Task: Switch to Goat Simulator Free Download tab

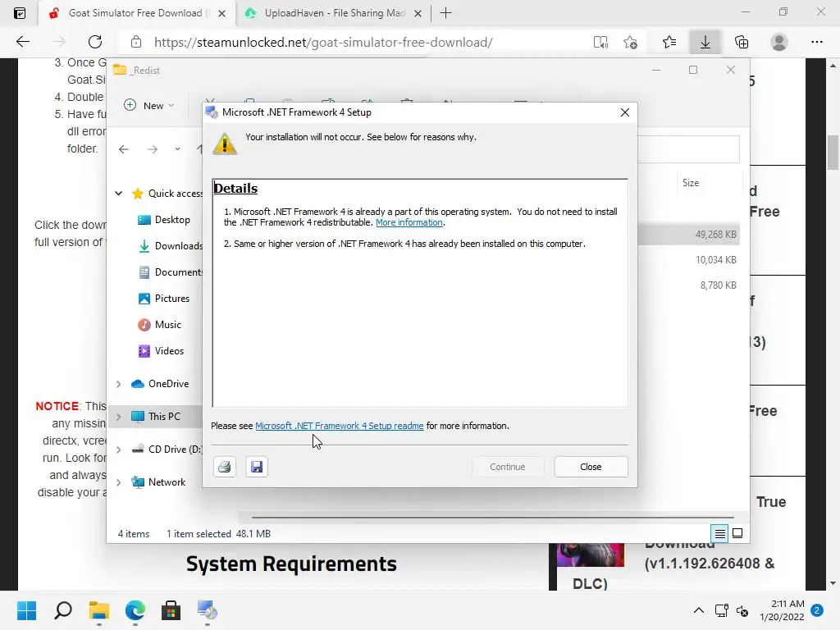Action: [135, 13]
